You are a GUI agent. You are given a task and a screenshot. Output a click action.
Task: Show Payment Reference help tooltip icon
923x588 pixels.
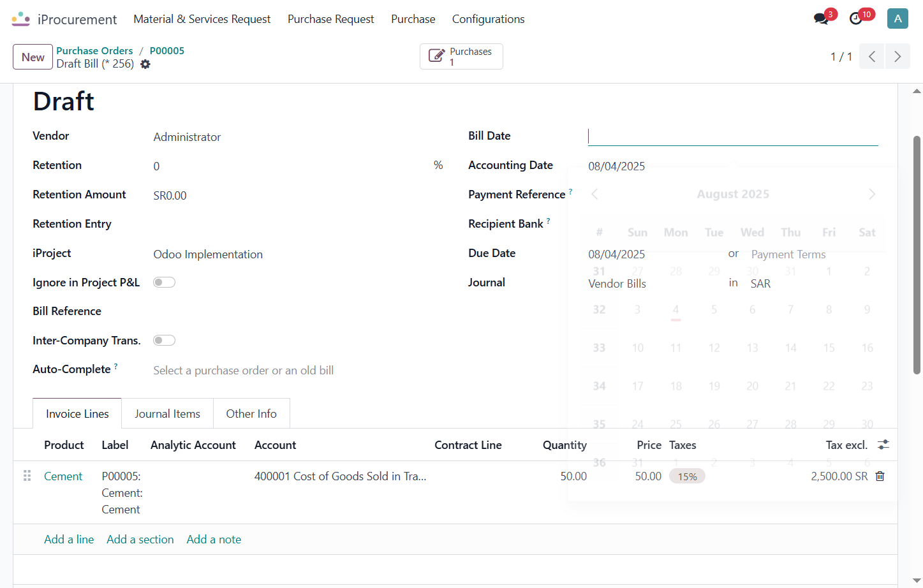coord(570,191)
